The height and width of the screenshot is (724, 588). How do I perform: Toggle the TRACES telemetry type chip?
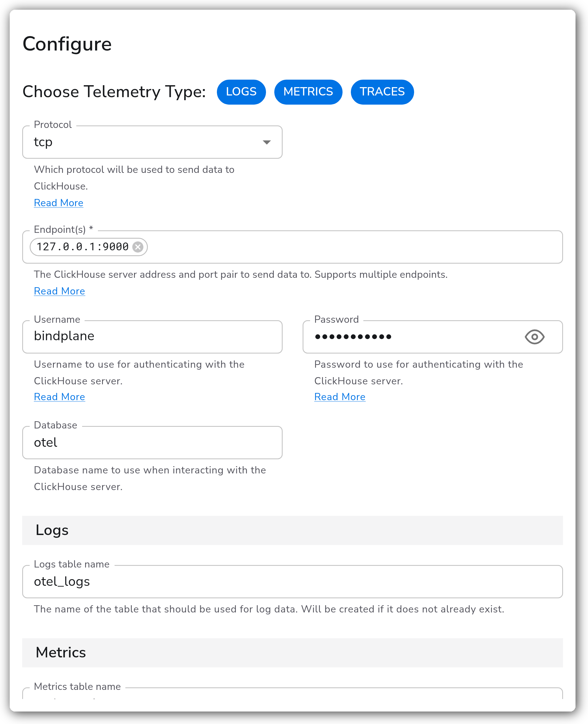point(382,92)
